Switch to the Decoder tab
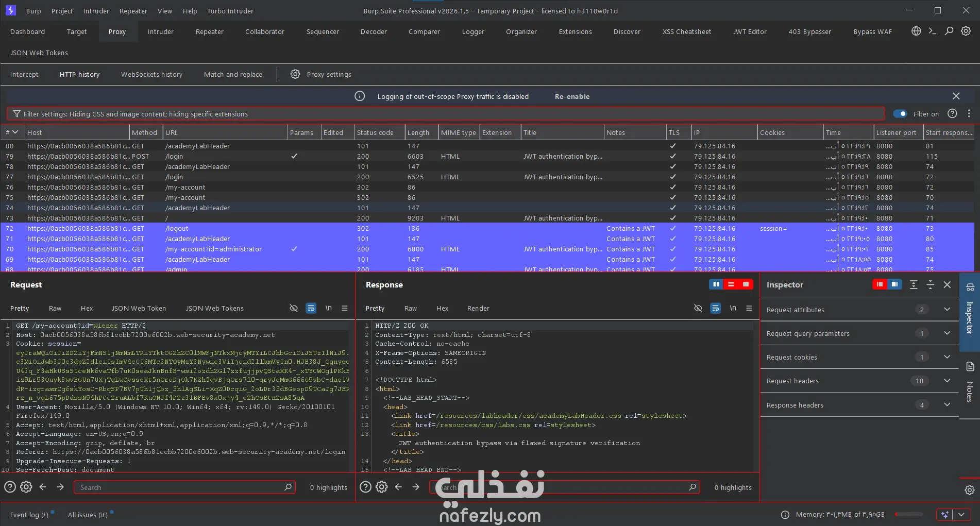Screen dimensions: 980x526 [x=374, y=31]
